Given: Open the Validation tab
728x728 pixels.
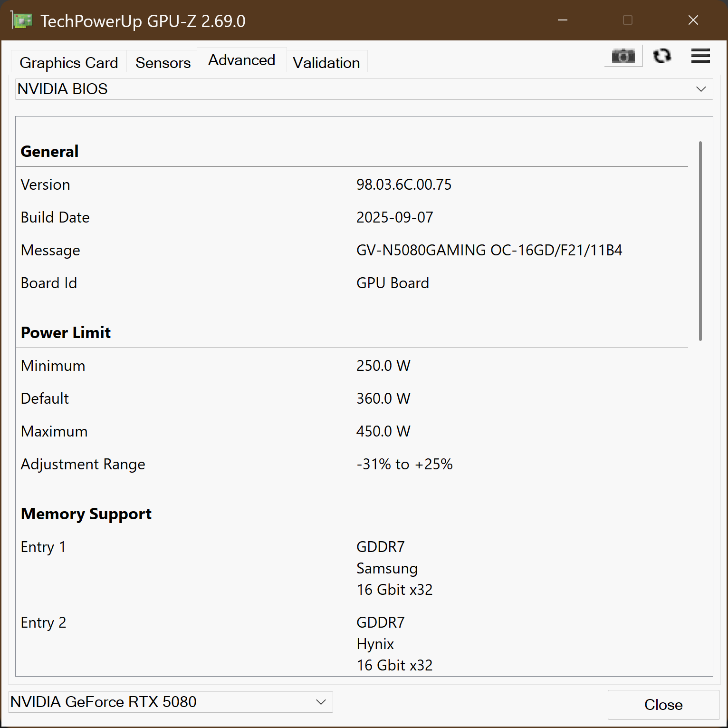Looking at the screenshot, I should [326, 63].
